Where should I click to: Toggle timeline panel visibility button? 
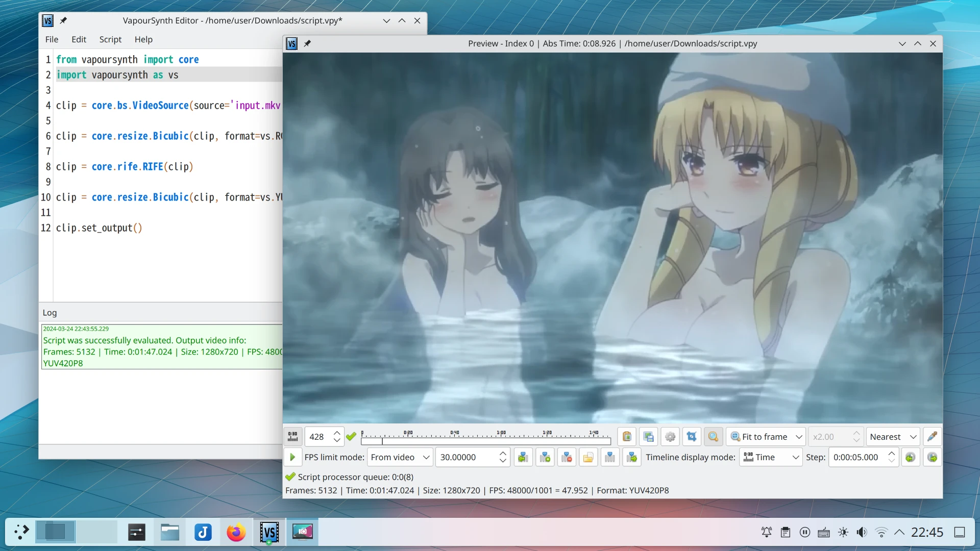[293, 437]
